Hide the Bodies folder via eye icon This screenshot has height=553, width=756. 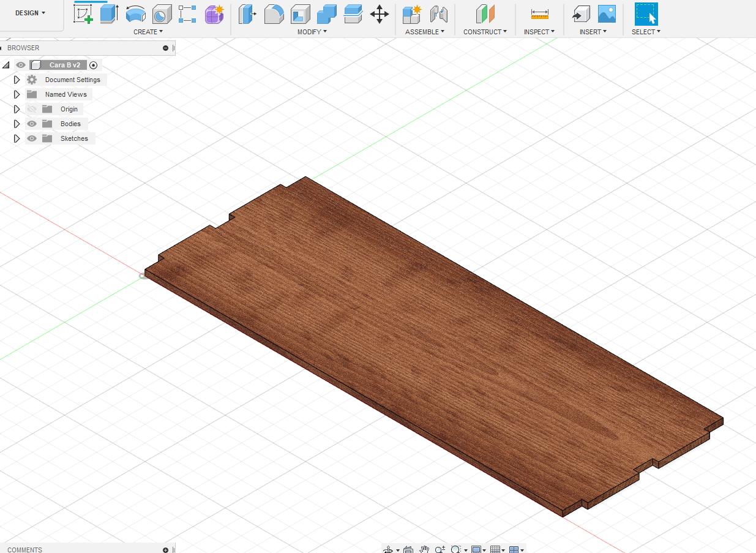[x=32, y=124]
